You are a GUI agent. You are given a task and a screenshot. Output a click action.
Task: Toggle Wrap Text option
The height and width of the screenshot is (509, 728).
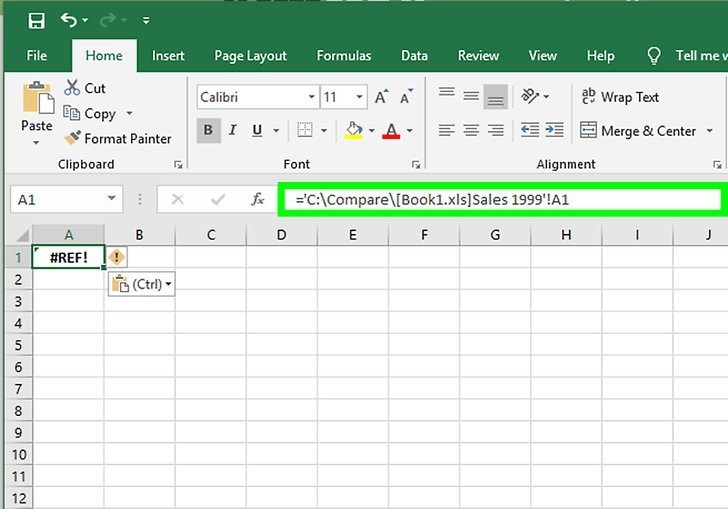coord(620,97)
